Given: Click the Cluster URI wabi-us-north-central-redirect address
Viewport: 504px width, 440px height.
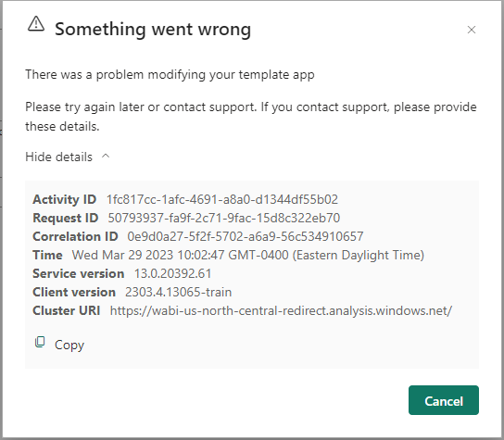Looking at the screenshot, I should [281, 311].
